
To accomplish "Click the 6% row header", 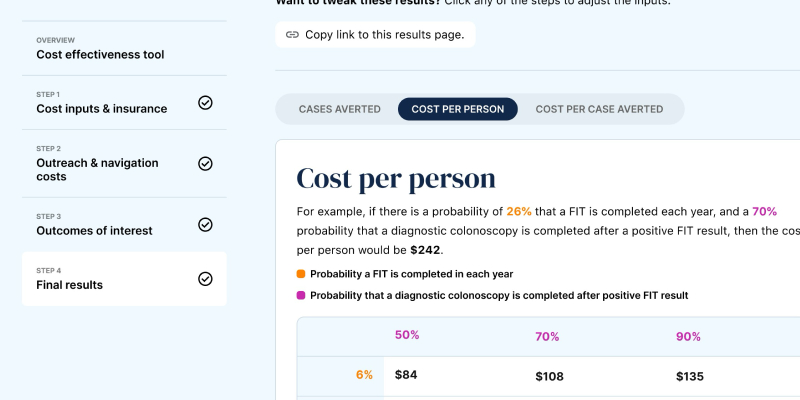I will click(364, 375).
